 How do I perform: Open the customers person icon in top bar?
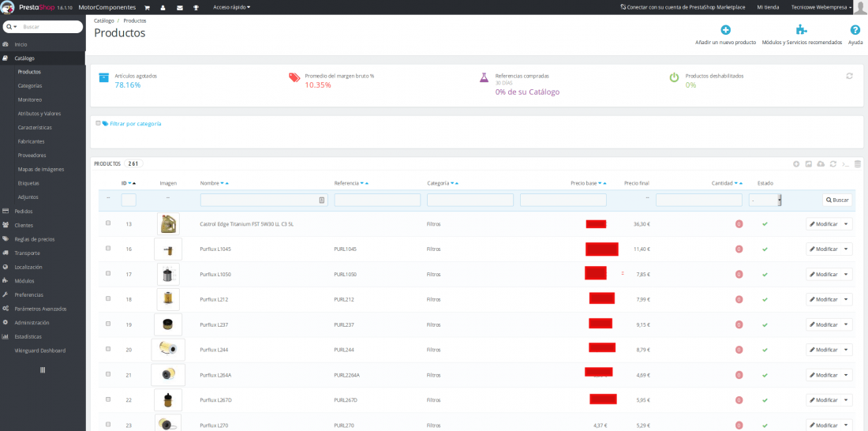(x=163, y=8)
